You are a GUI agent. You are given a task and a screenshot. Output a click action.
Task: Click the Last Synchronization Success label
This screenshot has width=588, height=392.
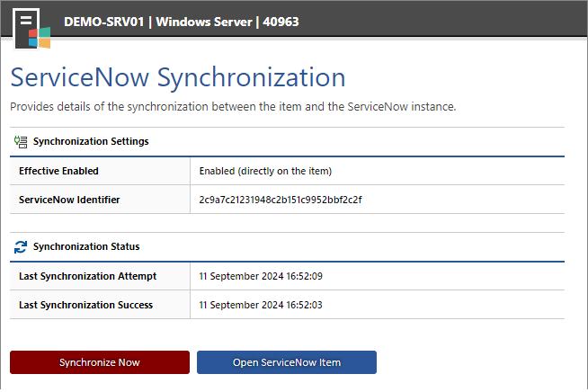(x=86, y=305)
